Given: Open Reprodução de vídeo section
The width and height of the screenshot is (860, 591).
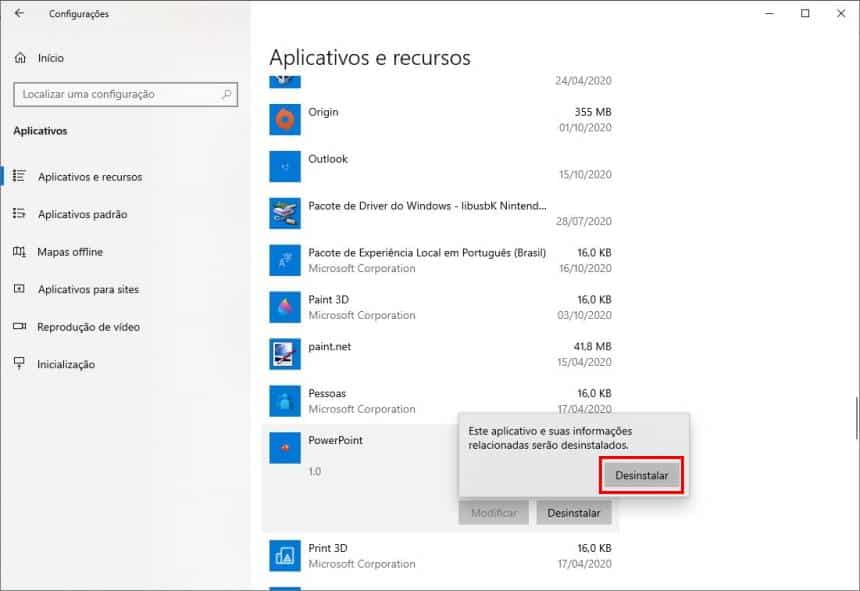Looking at the screenshot, I should coord(88,327).
